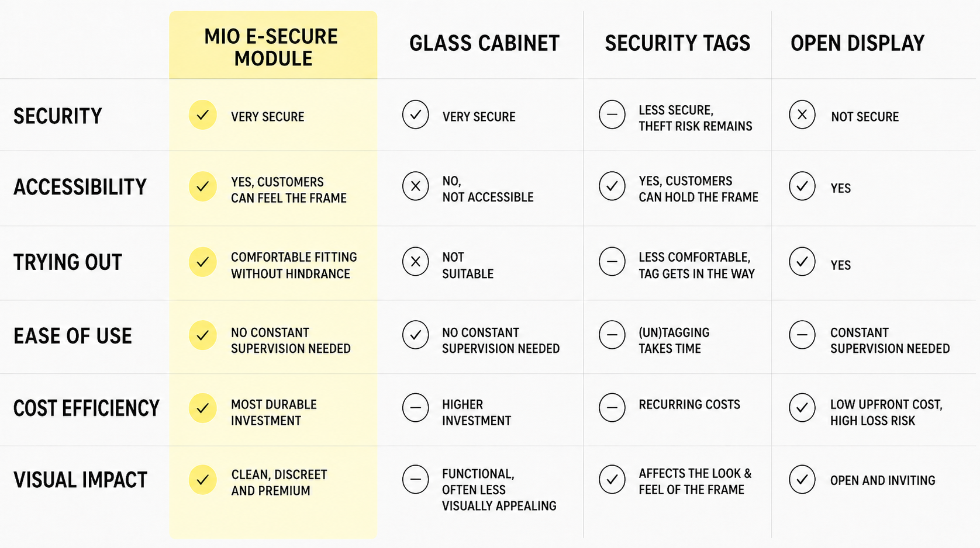Click the X icon beside Not Secure
Image resolution: width=980 pixels, height=548 pixels.
point(802,115)
